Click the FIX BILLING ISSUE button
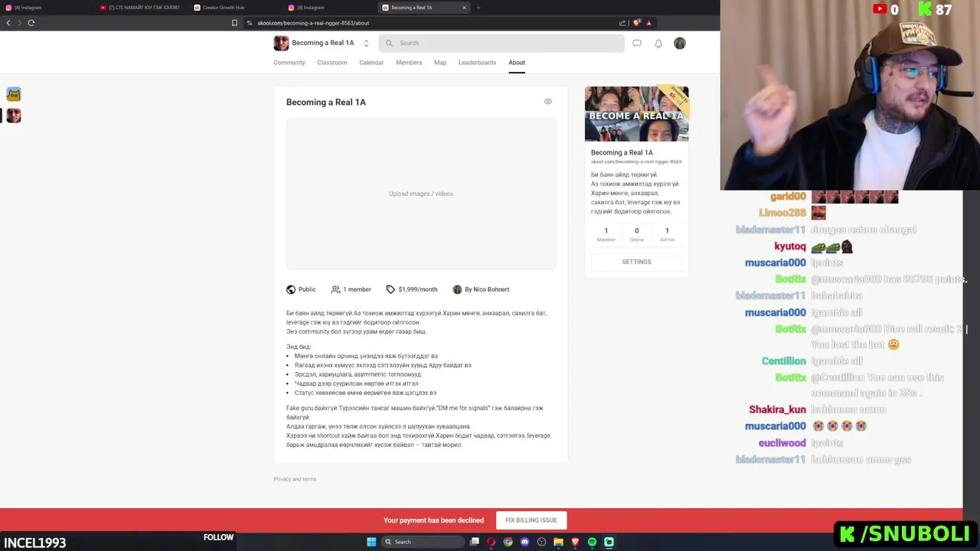 [x=531, y=520]
